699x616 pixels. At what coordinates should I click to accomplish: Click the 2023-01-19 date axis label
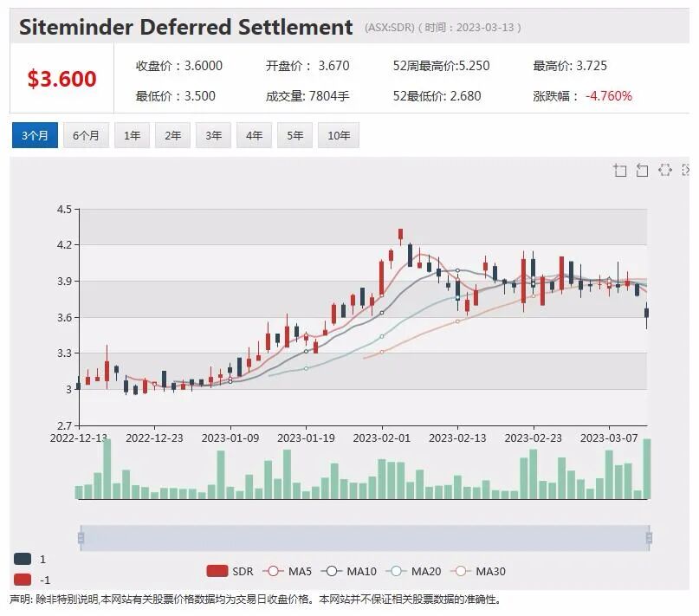click(306, 438)
